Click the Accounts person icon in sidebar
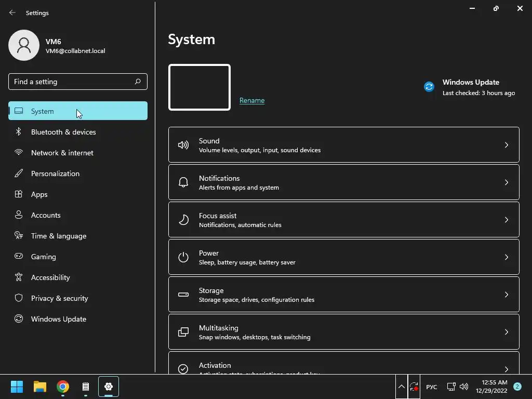The height and width of the screenshot is (399, 532). (x=19, y=215)
